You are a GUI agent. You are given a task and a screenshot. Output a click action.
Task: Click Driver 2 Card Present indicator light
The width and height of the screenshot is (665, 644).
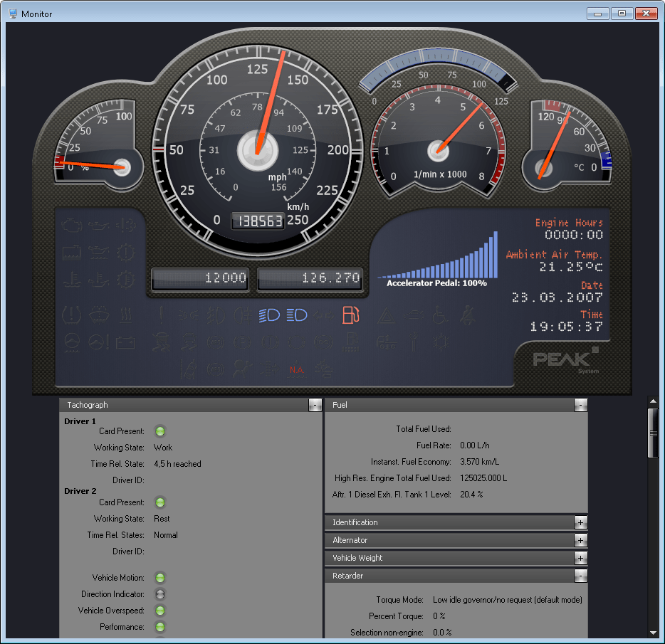(x=160, y=502)
